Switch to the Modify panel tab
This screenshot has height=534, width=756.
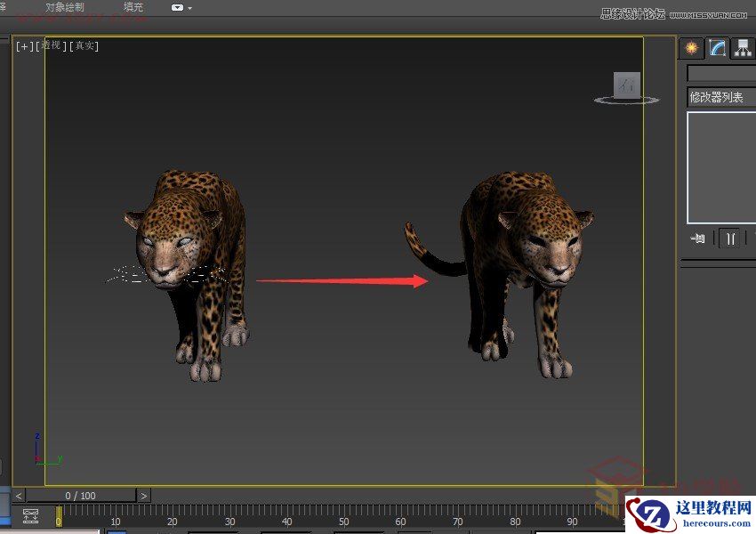[717, 48]
